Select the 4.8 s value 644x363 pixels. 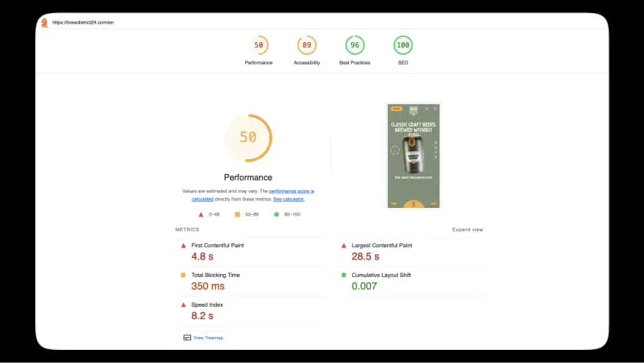click(202, 256)
